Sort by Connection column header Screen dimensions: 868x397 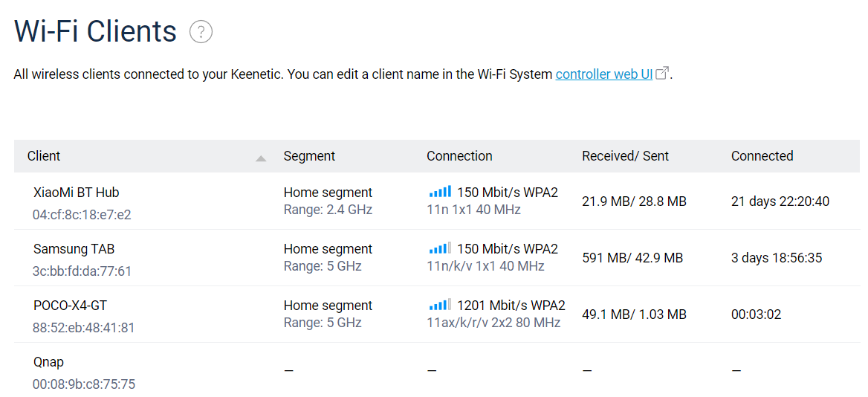coord(459,156)
